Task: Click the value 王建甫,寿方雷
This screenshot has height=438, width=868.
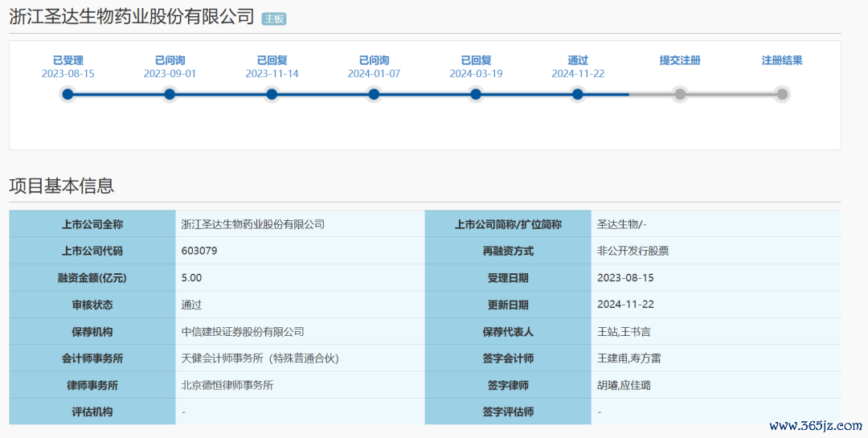Action: (628, 358)
